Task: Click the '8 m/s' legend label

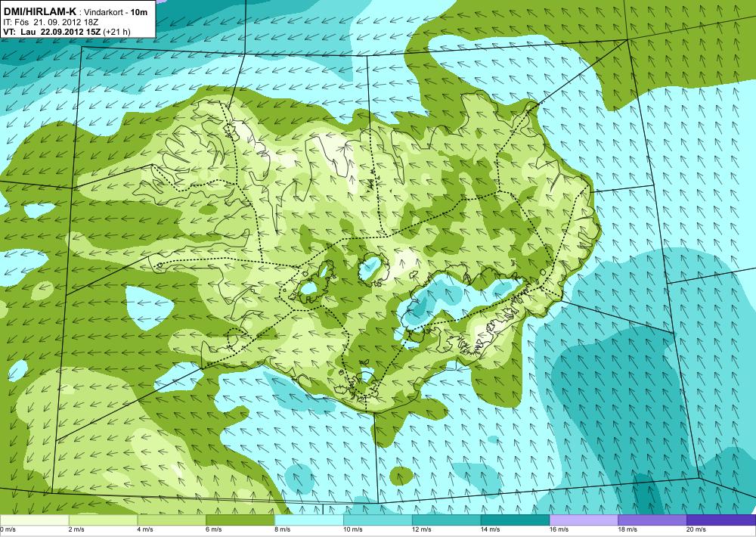Action: [283, 529]
